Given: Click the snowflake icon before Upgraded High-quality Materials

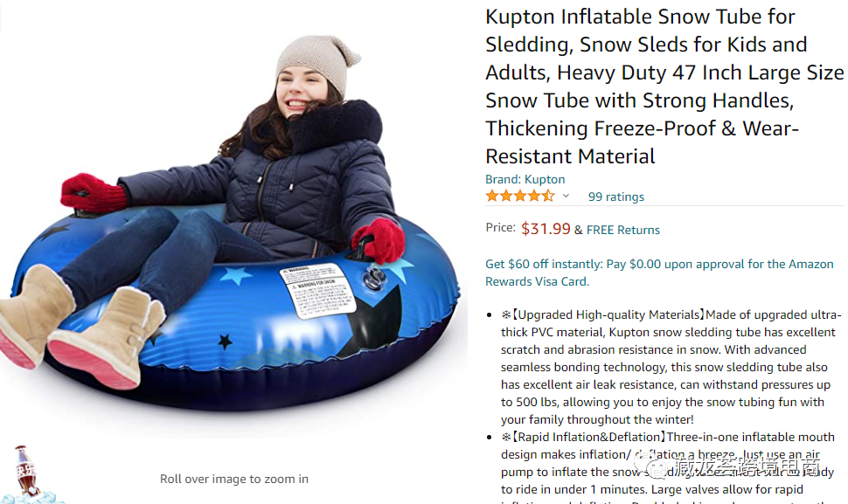Looking at the screenshot, I should coord(505,315).
